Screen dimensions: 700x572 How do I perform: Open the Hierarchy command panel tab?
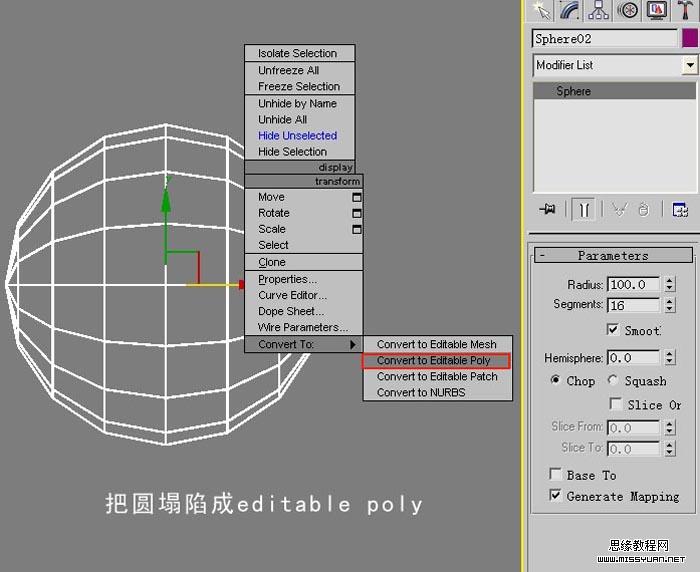tap(598, 10)
